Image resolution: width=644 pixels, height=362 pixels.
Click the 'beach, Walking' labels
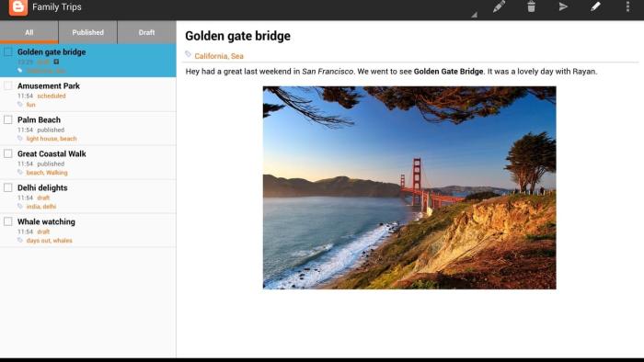[47, 173]
